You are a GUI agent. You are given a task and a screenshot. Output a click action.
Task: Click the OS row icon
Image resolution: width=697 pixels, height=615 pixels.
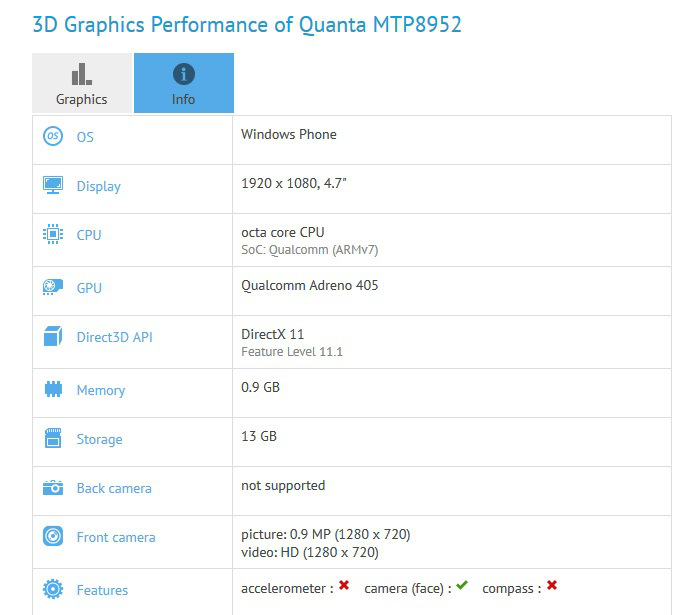(53, 136)
